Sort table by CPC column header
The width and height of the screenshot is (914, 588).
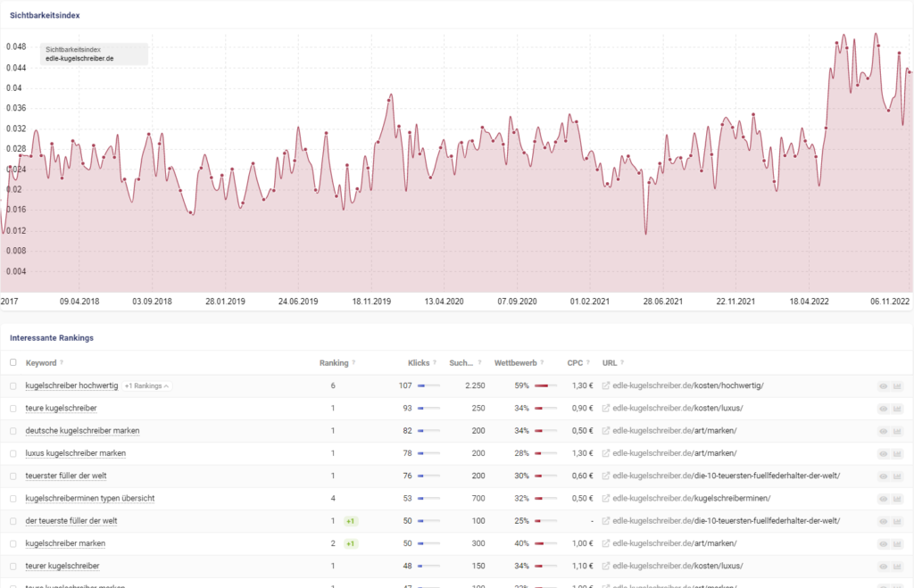(x=575, y=362)
